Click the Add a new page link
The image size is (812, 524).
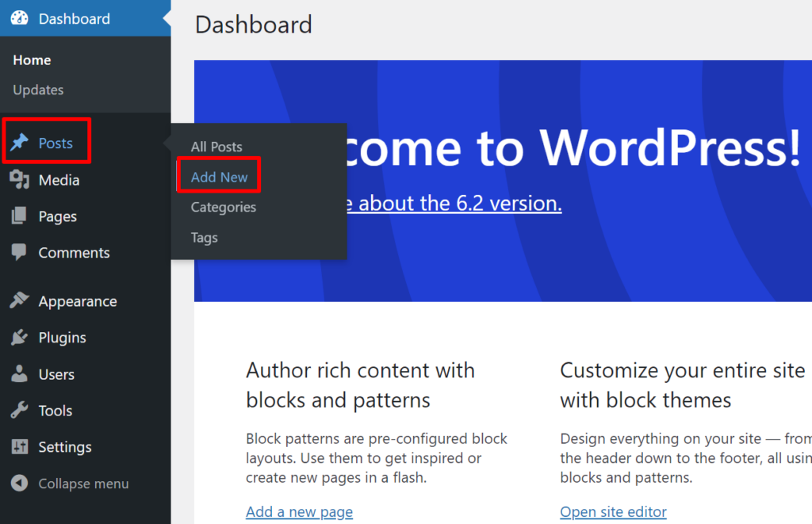299,512
